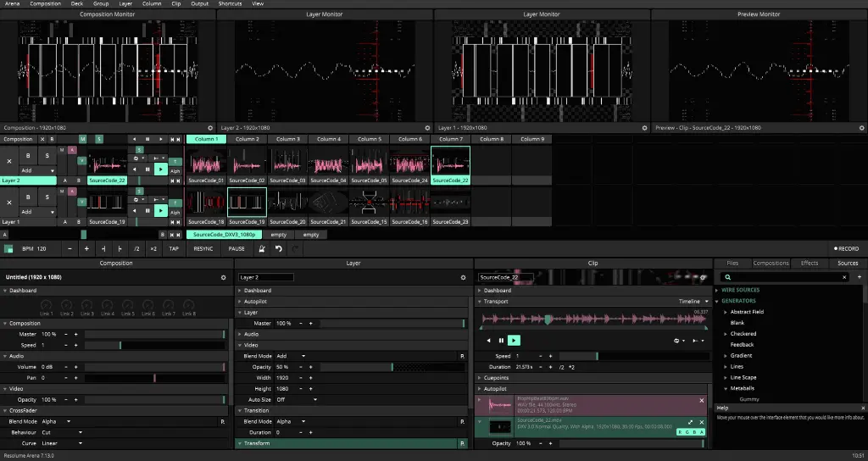Image resolution: width=868 pixels, height=461 pixels.
Task: Toggle the composition M button
Action: [x=83, y=139]
